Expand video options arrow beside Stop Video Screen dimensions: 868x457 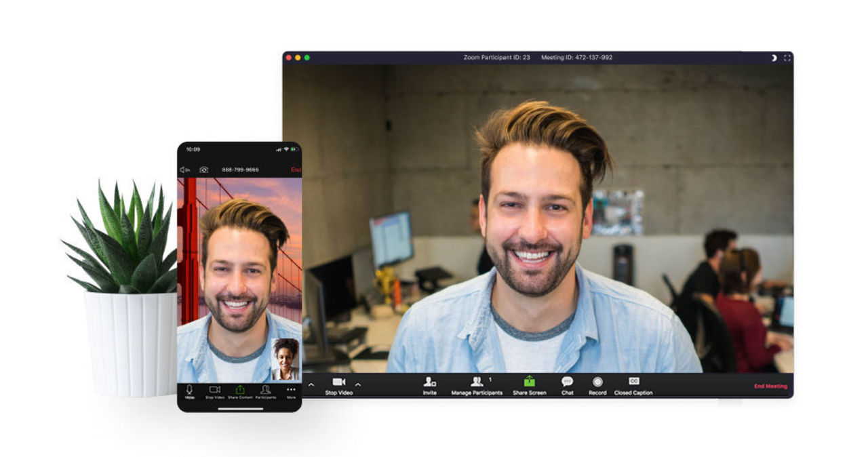point(358,384)
